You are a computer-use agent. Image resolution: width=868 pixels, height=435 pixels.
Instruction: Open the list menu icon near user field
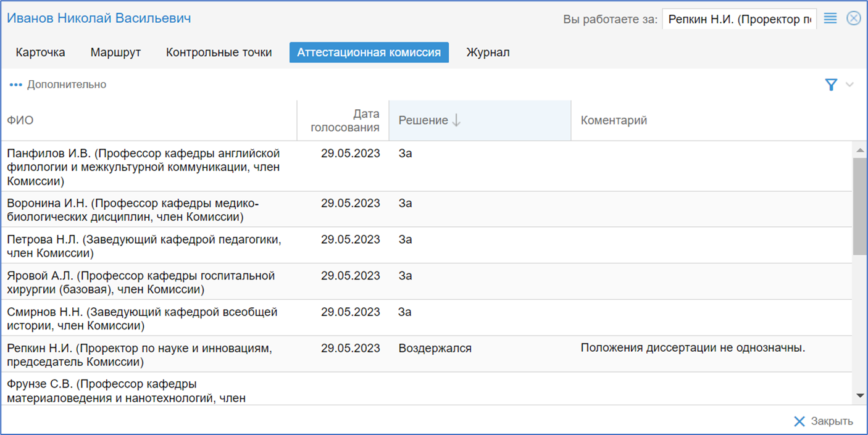point(830,19)
